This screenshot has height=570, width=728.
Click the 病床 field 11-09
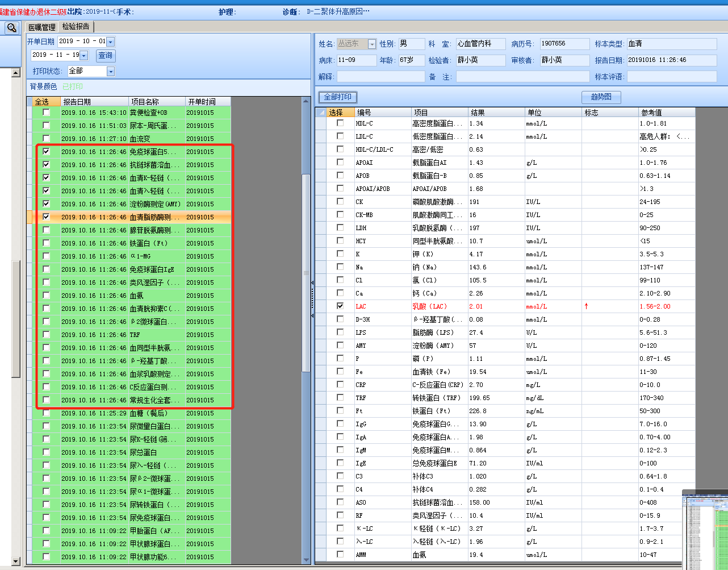click(x=356, y=60)
